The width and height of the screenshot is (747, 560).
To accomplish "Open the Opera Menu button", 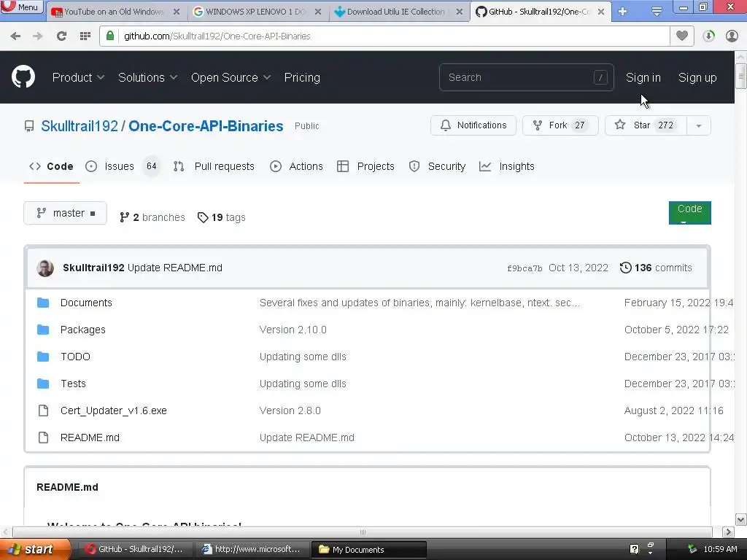I will (x=21, y=7).
